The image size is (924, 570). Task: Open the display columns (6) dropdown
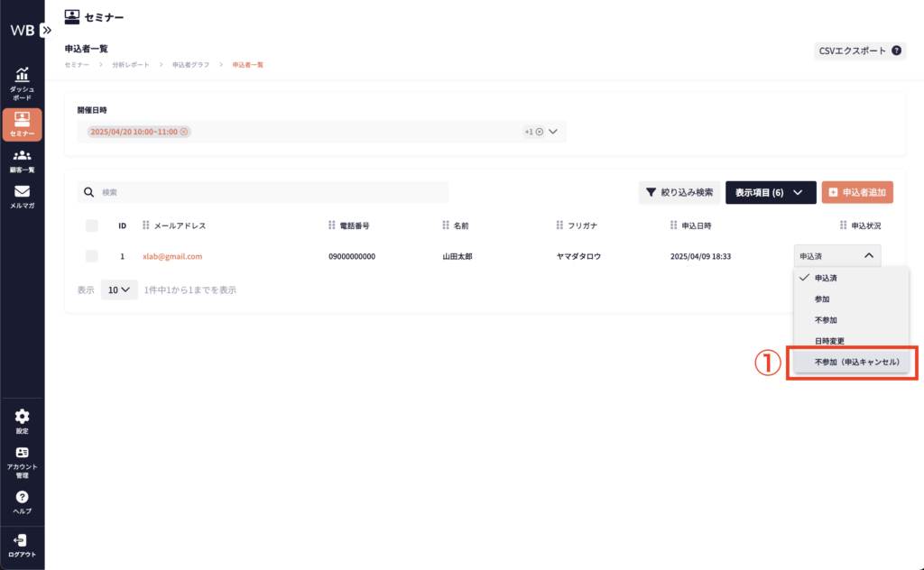coord(770,192)
